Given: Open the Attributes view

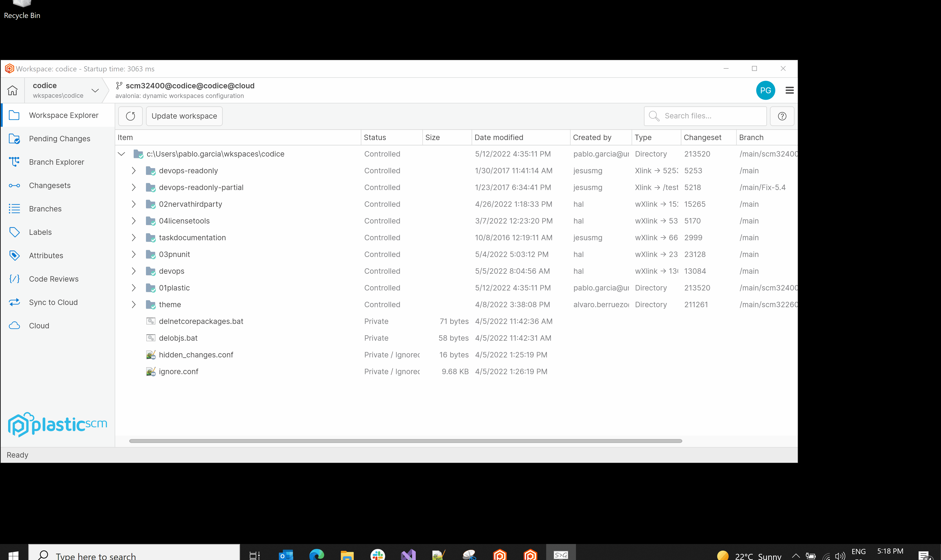Looking at the screenshot, I should coord(46,256).
